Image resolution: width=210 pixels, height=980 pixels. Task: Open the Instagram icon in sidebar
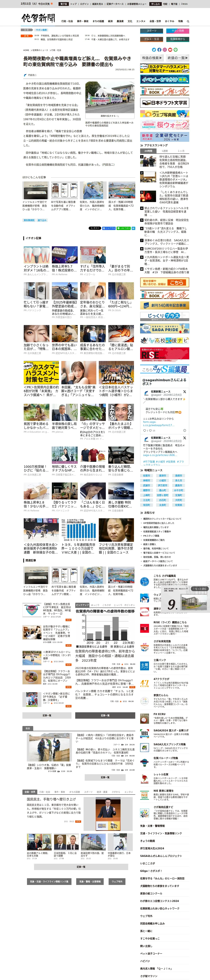click(165, 49)
